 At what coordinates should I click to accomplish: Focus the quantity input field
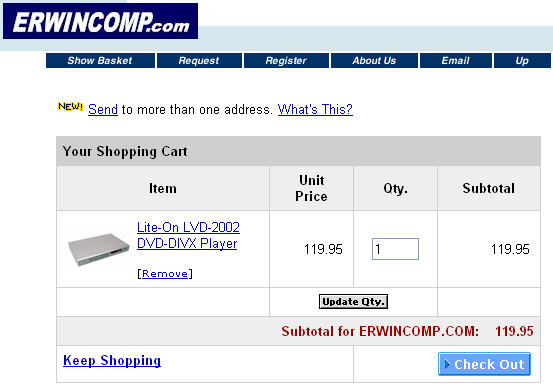point(395,249)
